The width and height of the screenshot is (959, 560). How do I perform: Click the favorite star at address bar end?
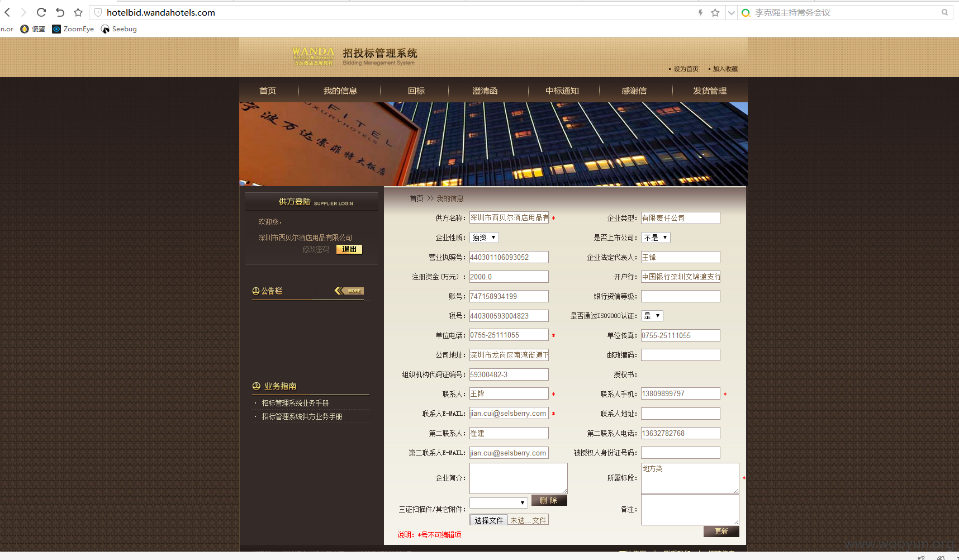pos(715,12)
